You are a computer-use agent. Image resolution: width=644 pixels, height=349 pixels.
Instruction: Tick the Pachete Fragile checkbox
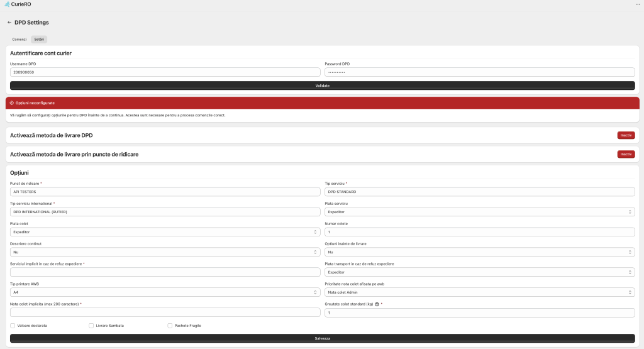170,326
